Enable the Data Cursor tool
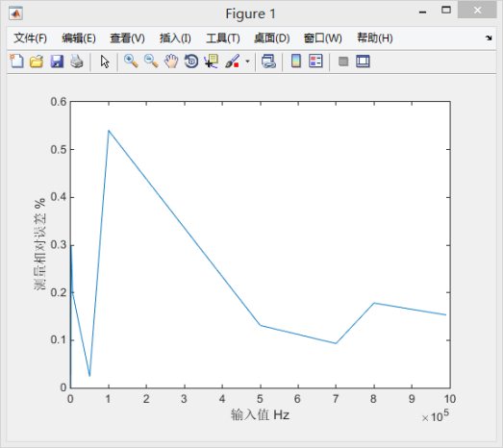 211,61
